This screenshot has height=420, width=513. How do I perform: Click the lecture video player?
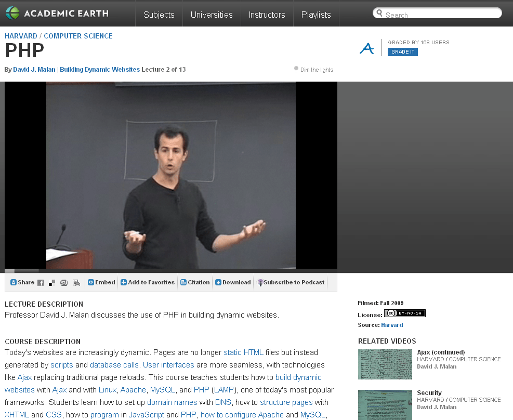click(171, 175)
